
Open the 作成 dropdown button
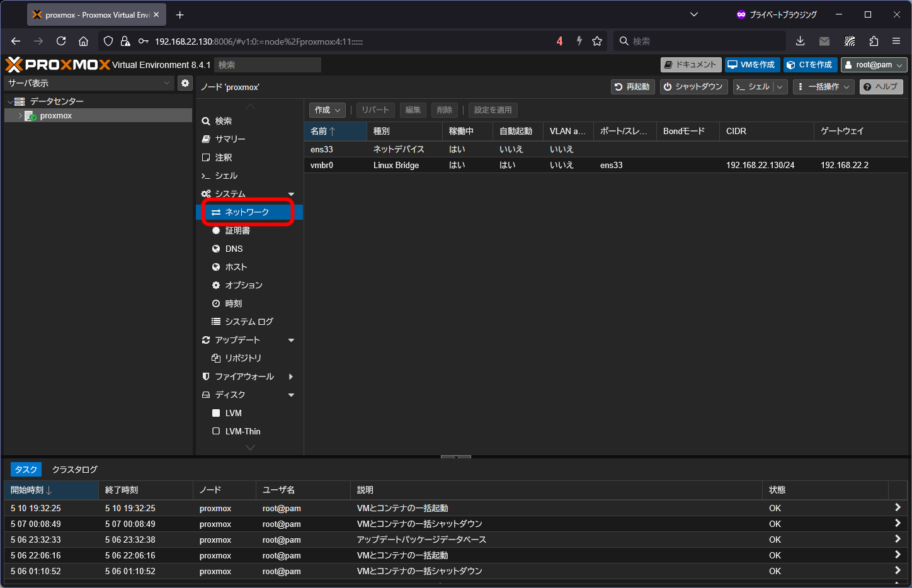coord(328,110)
